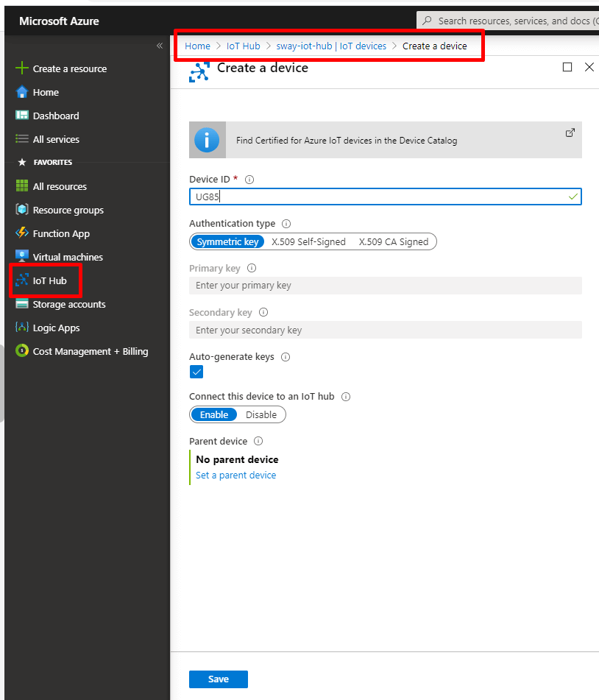Click the Logic Apps braces icon
This screenshot has width=599, height=700.
21,328
